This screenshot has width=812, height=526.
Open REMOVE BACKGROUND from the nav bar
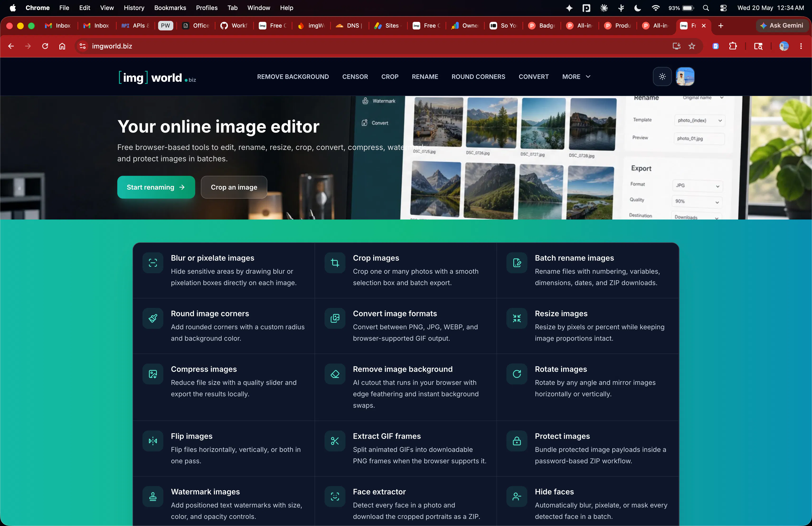tap(293, 77)
